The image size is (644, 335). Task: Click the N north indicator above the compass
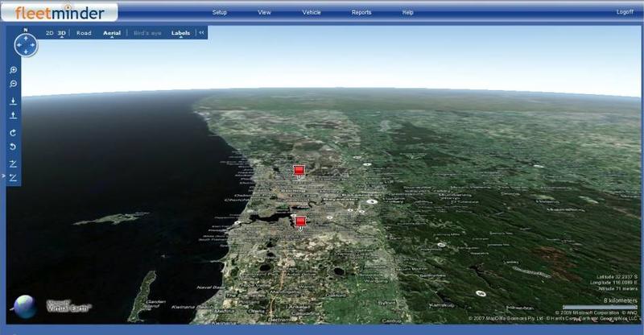[26, 30]
